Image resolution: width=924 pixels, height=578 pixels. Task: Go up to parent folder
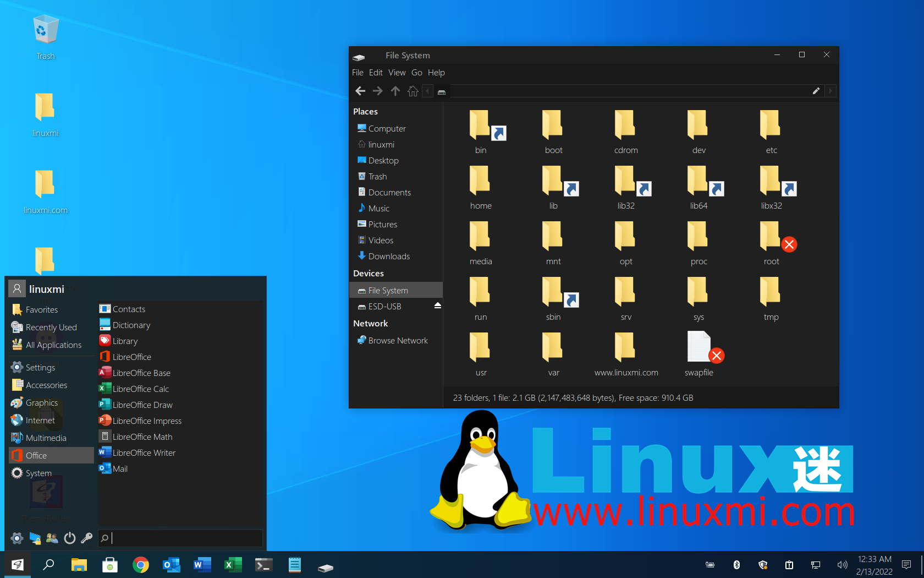[395, 91]
